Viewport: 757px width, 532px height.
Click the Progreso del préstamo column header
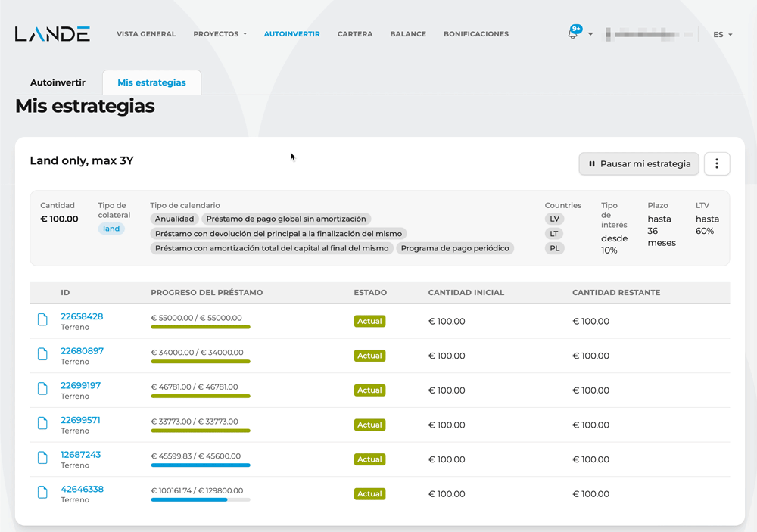pos(207,293)
